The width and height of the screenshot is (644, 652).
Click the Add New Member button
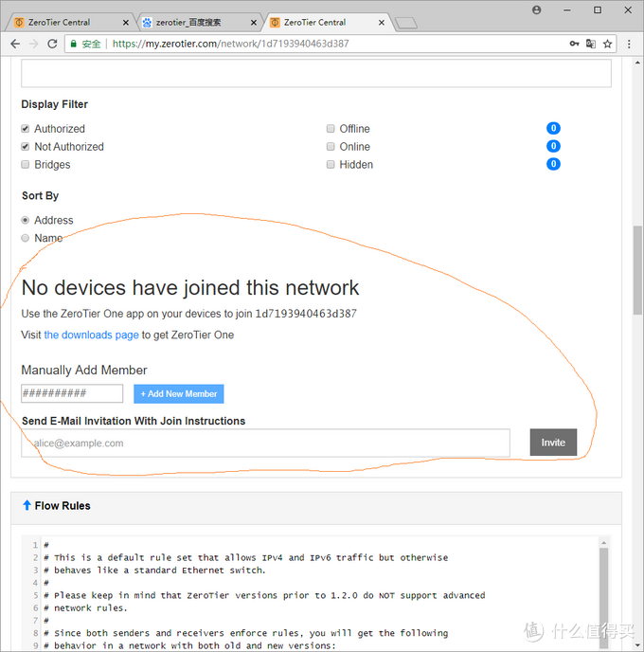coord(178,393)
